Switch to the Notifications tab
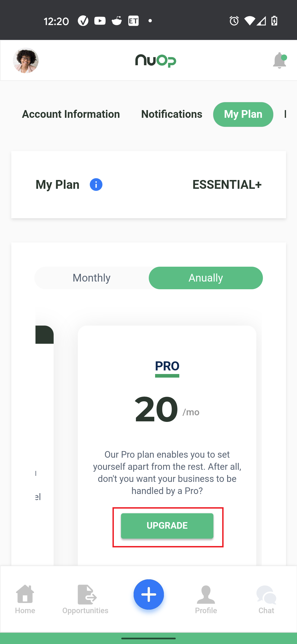 [x=172, y=114]
